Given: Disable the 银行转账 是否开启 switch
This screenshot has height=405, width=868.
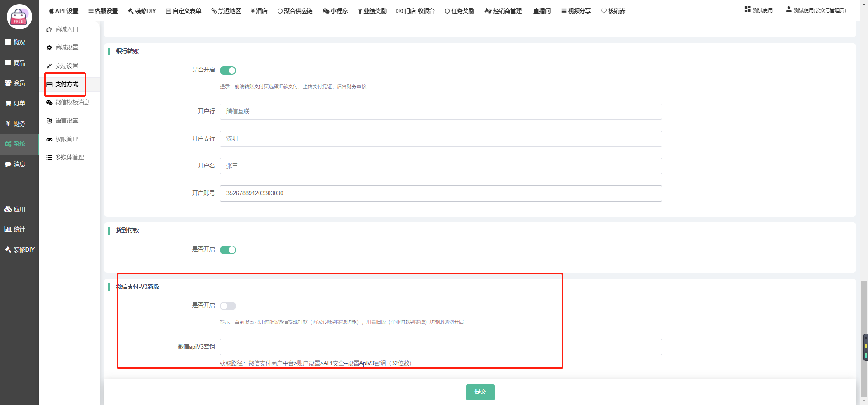Looking at the screenshot, I should click(228, 71).
